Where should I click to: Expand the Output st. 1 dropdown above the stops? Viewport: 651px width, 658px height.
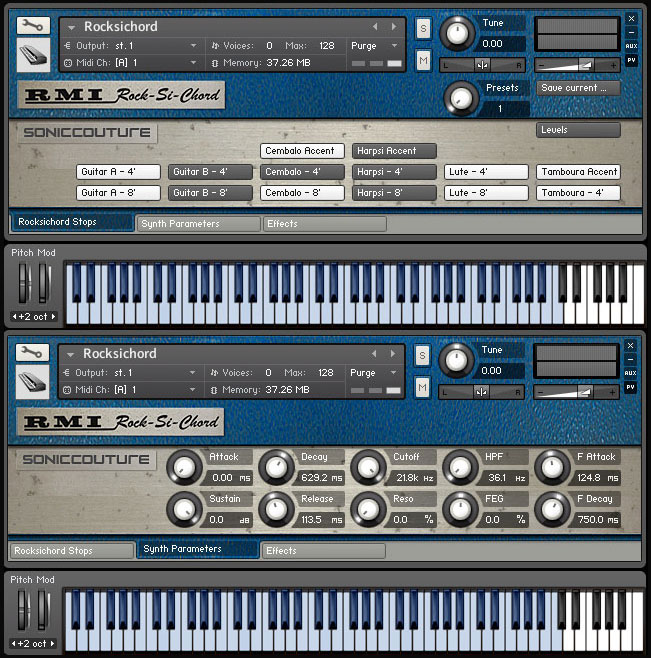click(x=132, y=45)
